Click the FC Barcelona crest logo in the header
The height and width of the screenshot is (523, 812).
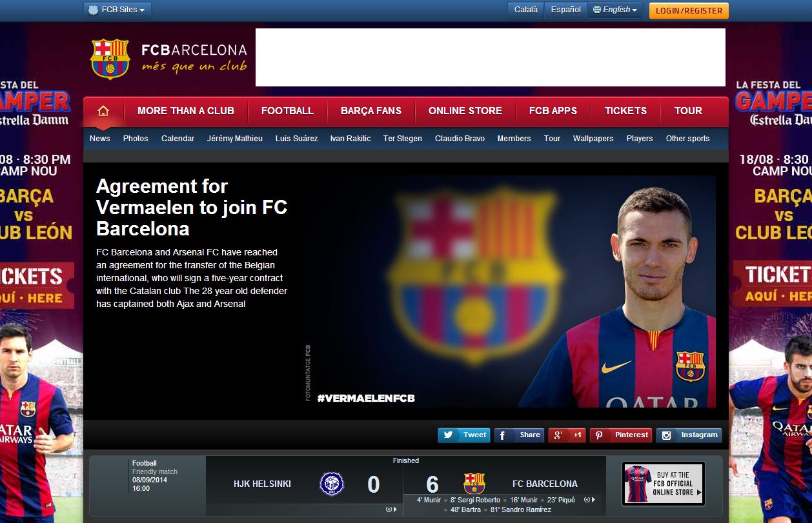pos(110,59)
